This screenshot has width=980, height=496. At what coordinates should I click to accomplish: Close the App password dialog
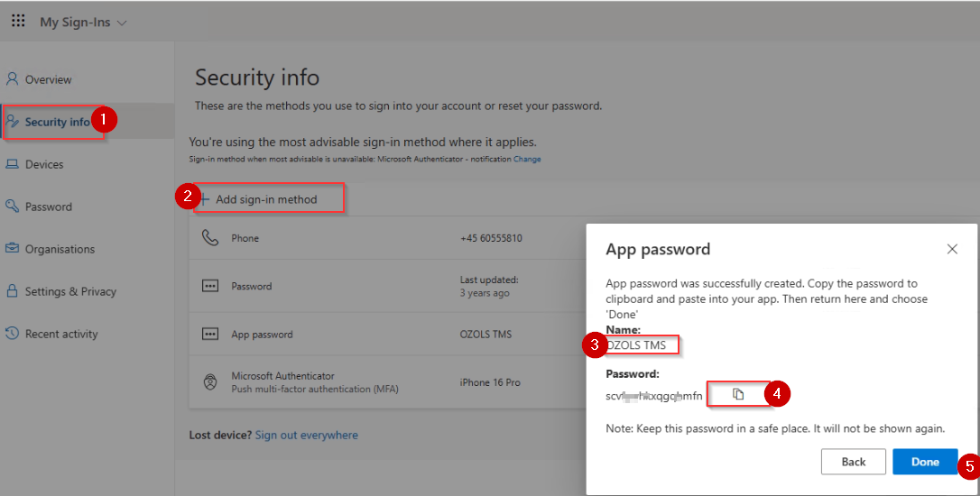pyautogui.click(x=952, y=249)
